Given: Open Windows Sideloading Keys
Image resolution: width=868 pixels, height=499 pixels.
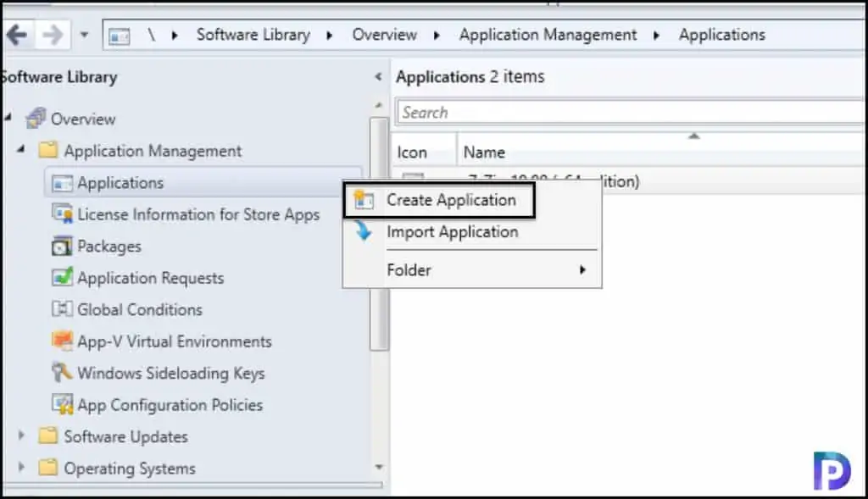Looking at the screenshot, I should pyautogui.click(x=171, y=374).
